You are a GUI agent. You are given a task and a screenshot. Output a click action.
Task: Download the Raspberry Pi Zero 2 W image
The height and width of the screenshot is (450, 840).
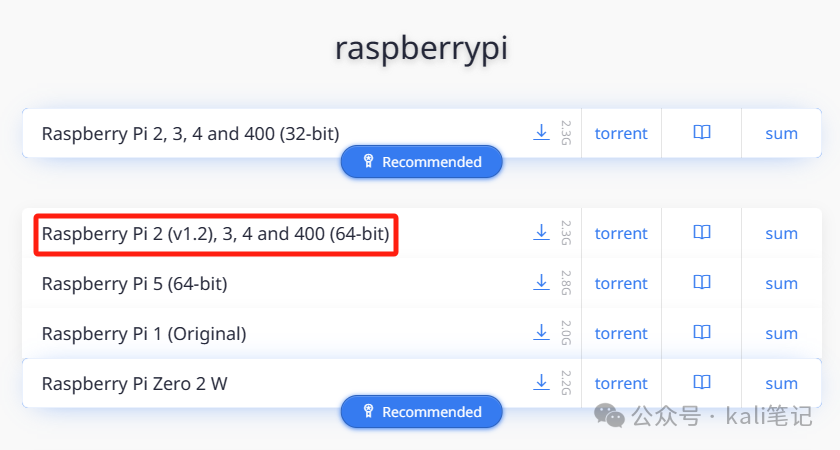tap(542, 382)
